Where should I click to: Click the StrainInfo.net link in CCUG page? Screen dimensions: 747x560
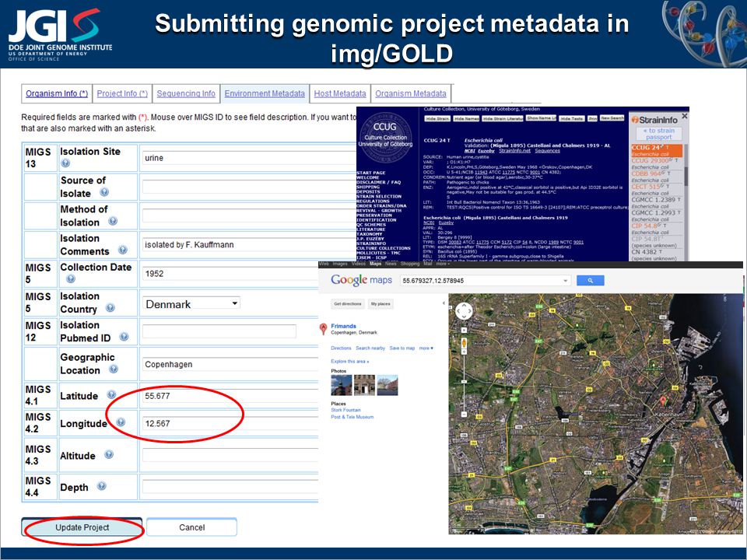coord(514,151)
